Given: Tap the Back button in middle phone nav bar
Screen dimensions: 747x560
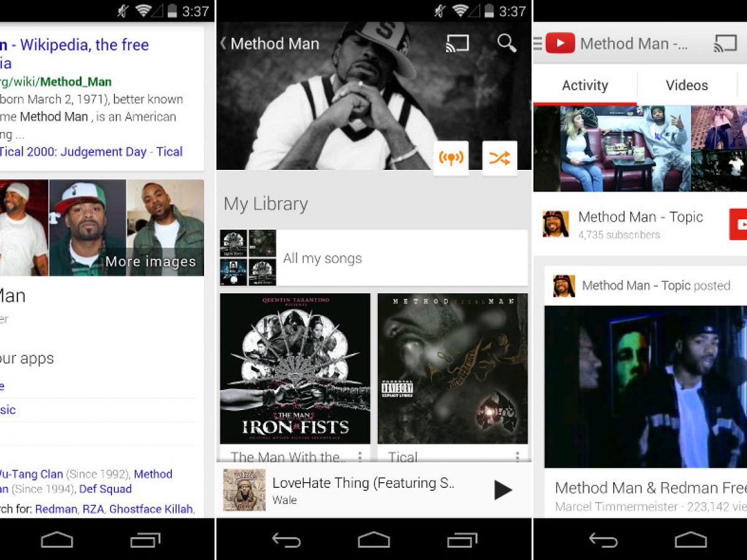Looking at the screenshot, I should pos(286,540).
